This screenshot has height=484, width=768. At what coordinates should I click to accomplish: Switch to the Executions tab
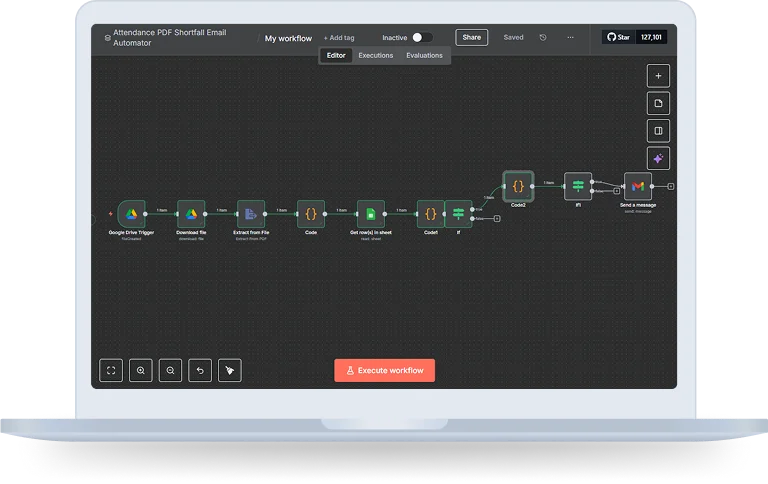point(376,56)
